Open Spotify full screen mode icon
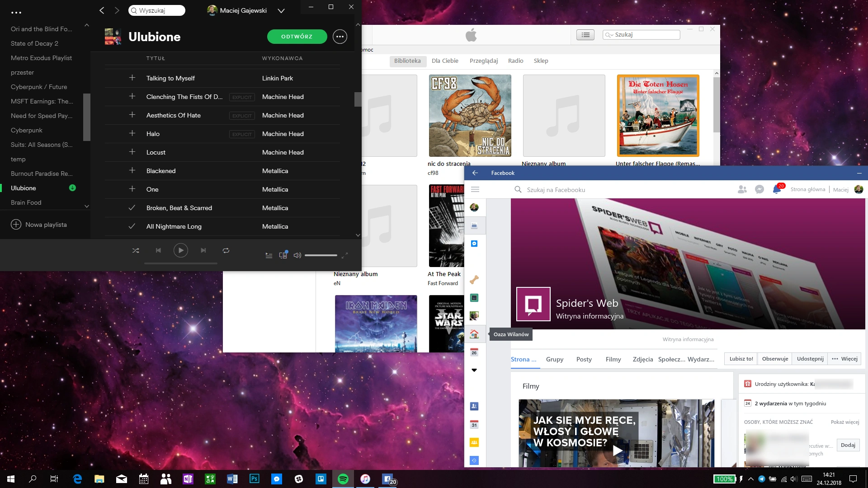Image resolution: width=868 pixels, height=488 pixels. coord(344,255)
